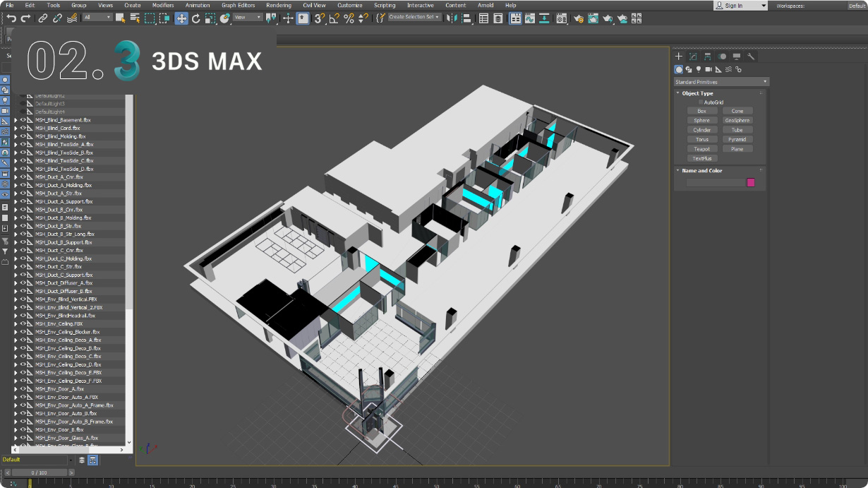This screenshot has height=488, width=868.
Task: Click the Align tool icon
Action: tap(466, 18)
